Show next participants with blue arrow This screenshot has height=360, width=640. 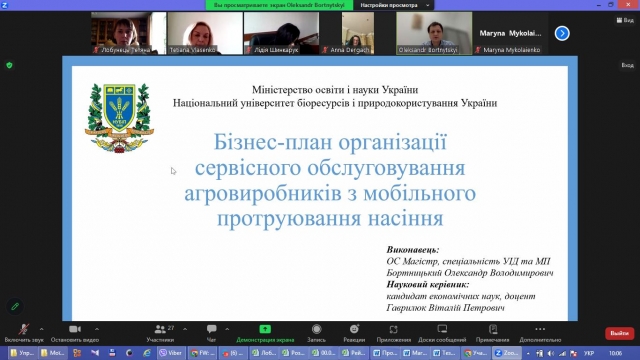(x=562, y=33)
